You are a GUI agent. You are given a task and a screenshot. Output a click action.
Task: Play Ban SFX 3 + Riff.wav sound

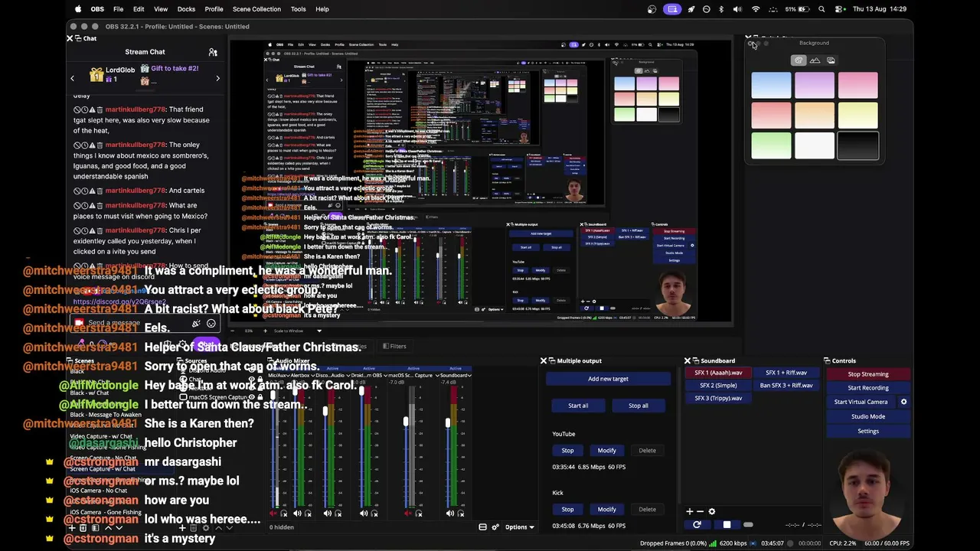tap(786, 386)
